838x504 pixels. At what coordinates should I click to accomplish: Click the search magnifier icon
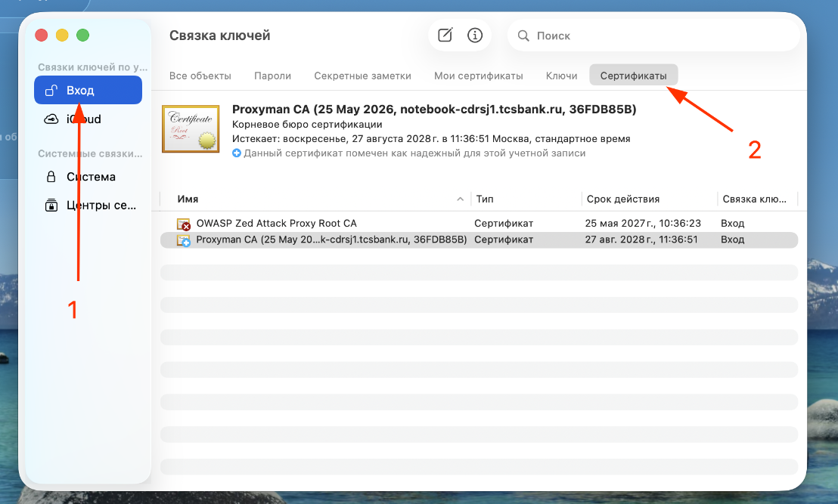(x=523, y=36)
